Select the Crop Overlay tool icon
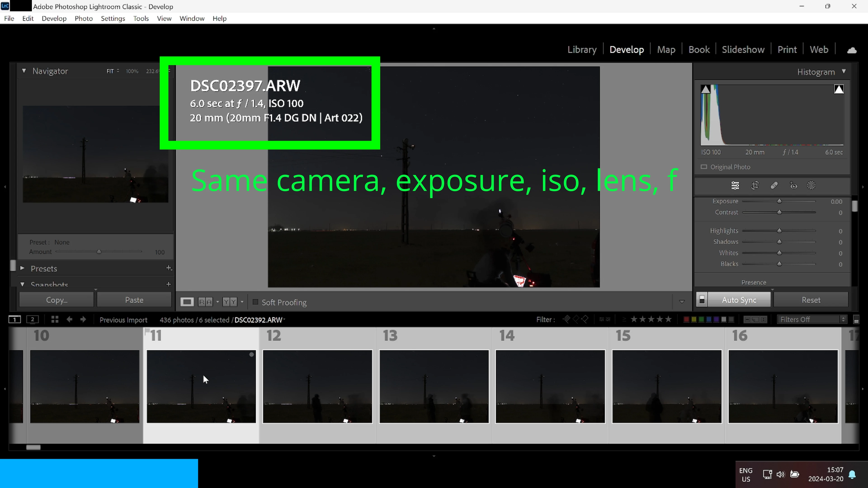Image resolution: width=868 pixels, height=488 pixels. 755,185
